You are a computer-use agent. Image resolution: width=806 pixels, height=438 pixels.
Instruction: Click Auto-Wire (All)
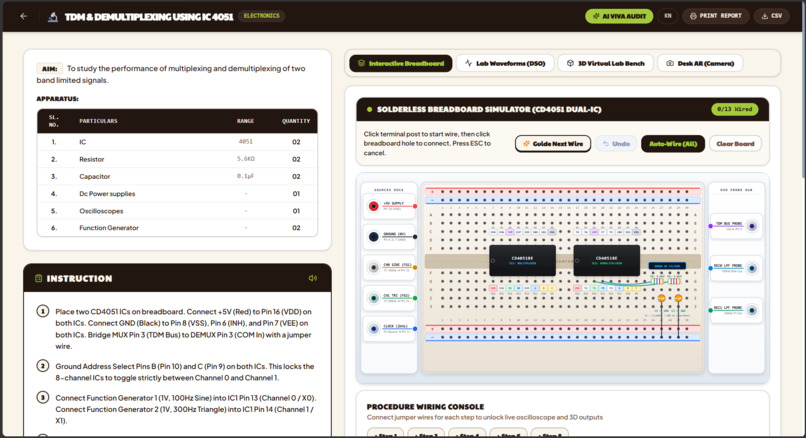(673, 143)
